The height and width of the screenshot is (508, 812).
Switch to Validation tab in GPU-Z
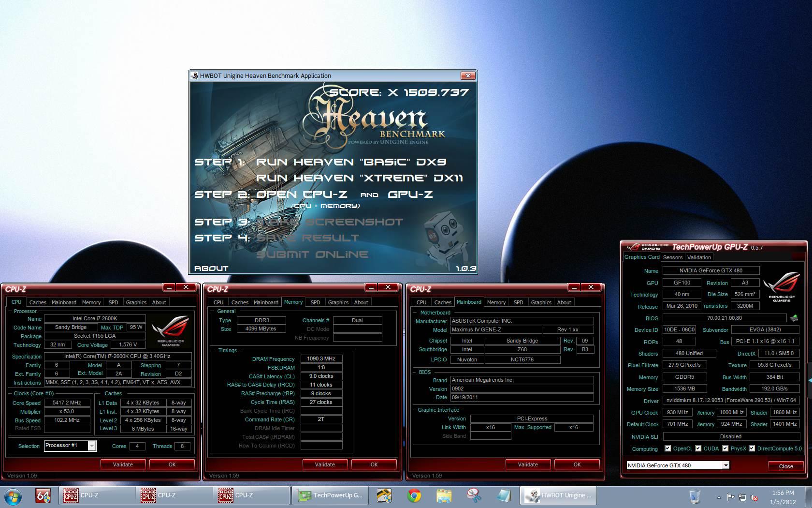(x=699, y=257)
